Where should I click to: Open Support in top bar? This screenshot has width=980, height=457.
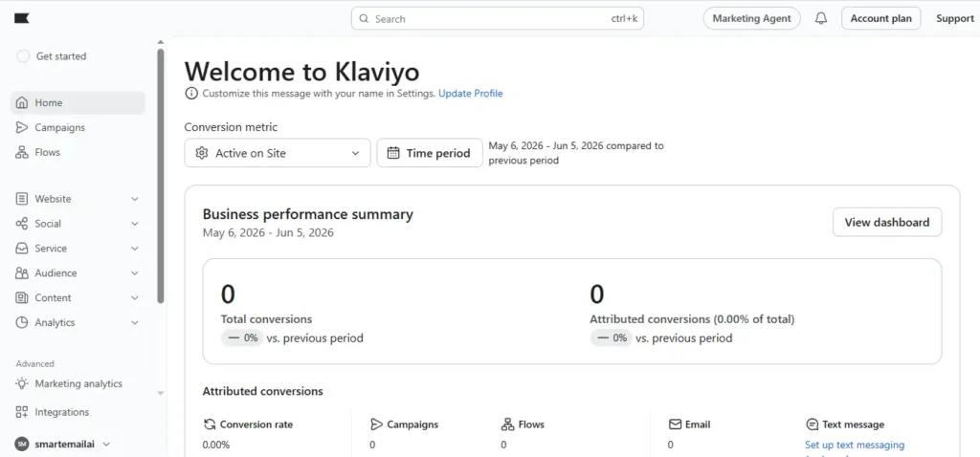954,19
